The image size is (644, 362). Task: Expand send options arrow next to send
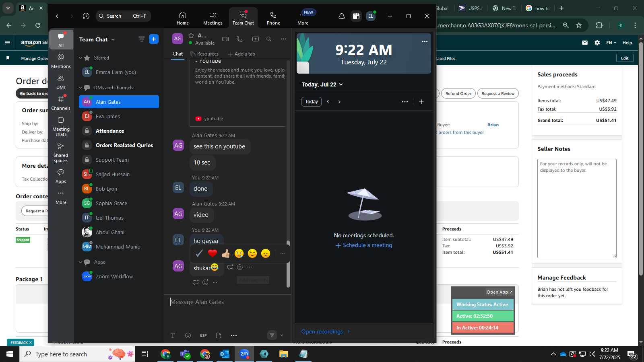point(282,335)
